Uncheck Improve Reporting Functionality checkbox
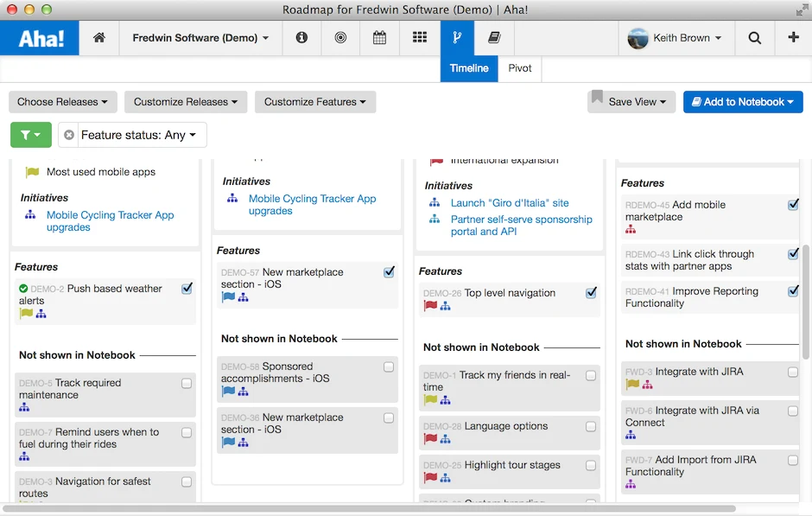Image resolution: width=812 pixels, height=516 pixels. [793, 291]
